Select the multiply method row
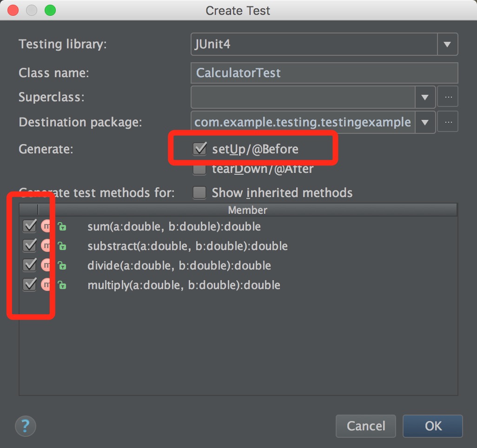 [184, 285]
